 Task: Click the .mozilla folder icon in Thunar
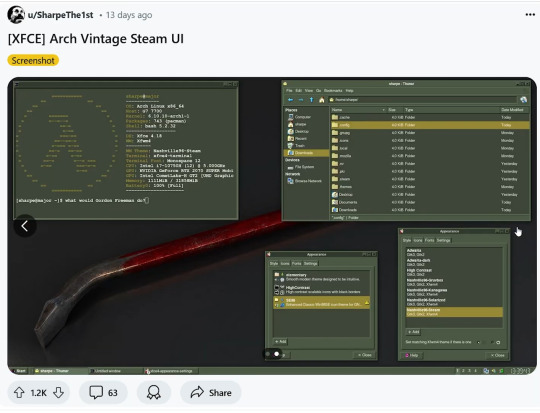pos(335,156)
